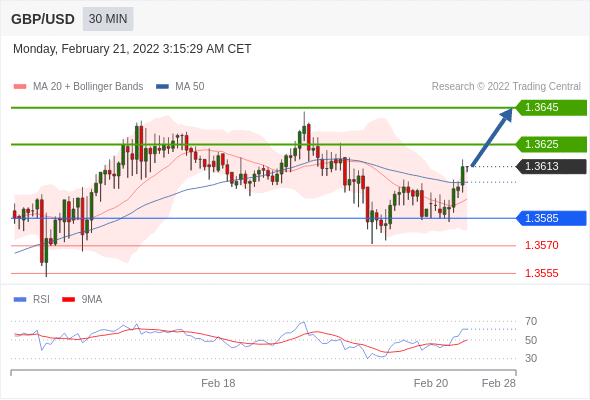Click the black 1.3613 current price tag

[551, 166]
